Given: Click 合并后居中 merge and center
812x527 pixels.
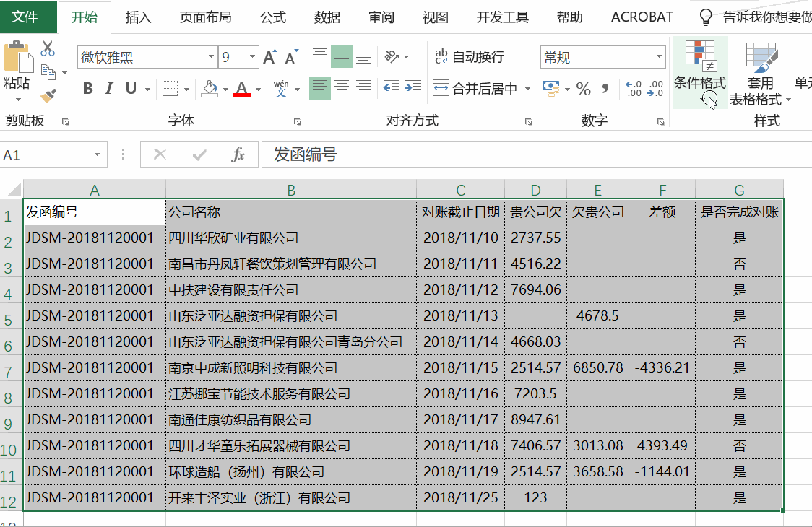Looking at the screenshot, I should pyautogui.click(x=475, y=89).
